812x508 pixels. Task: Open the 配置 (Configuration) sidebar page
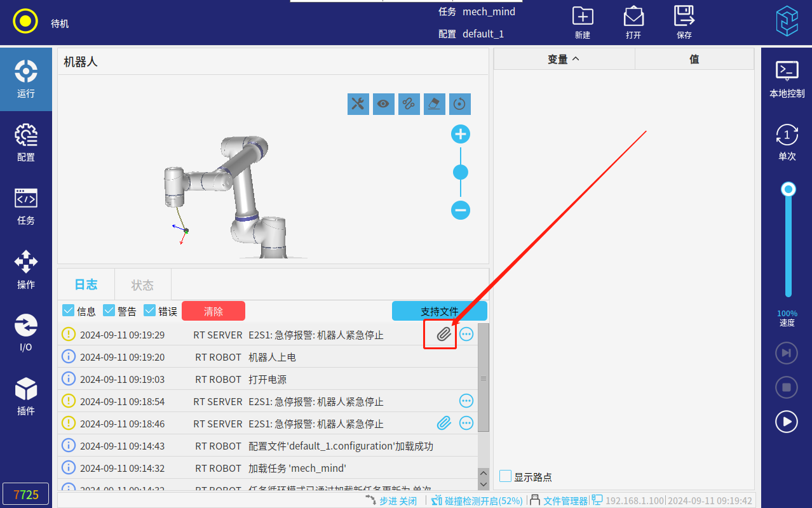[26, 143]
